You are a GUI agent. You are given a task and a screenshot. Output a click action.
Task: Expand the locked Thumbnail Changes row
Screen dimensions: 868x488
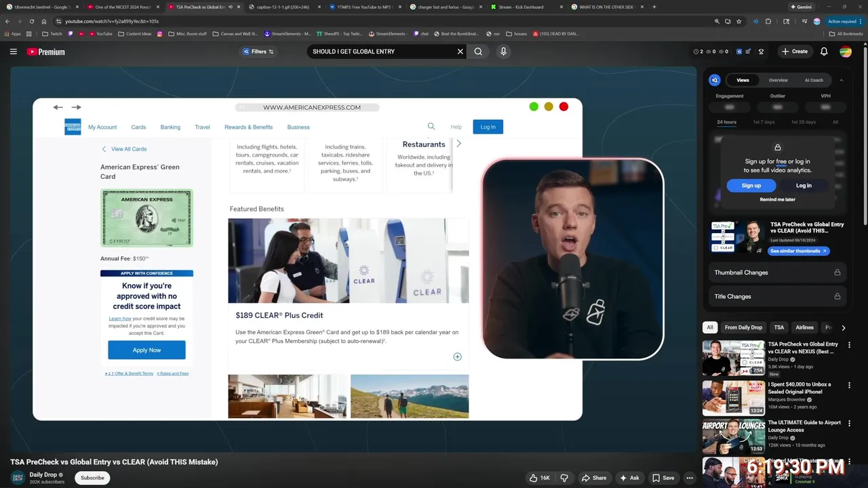click(x=777, y=272)
